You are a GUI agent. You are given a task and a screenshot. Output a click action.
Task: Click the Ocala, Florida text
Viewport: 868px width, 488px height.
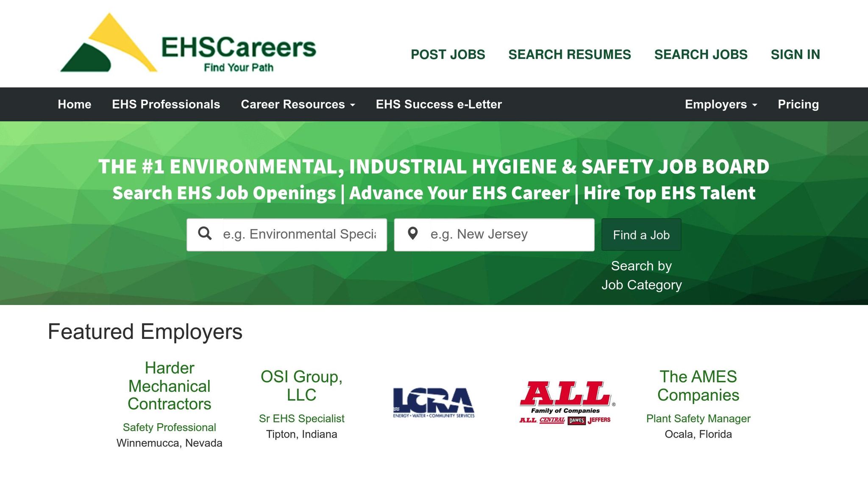(698, 434)
